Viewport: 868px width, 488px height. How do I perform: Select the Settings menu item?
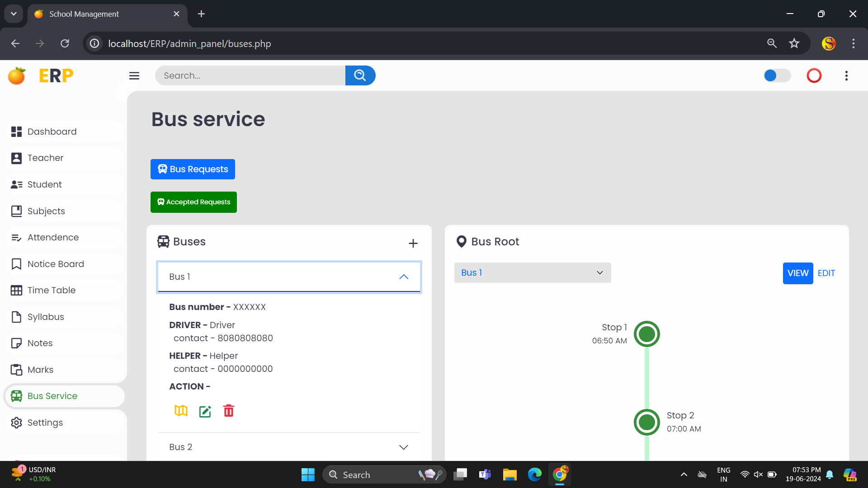coord(45,422)
